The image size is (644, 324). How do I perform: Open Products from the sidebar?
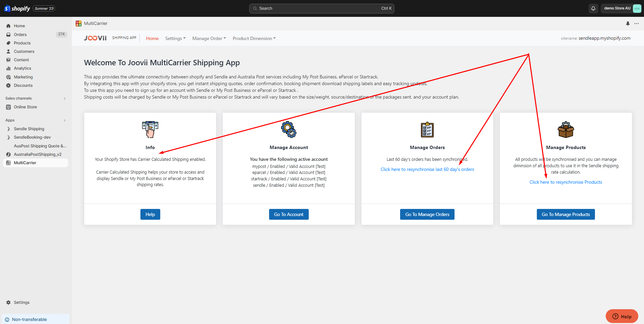click(x=22, y=43)
